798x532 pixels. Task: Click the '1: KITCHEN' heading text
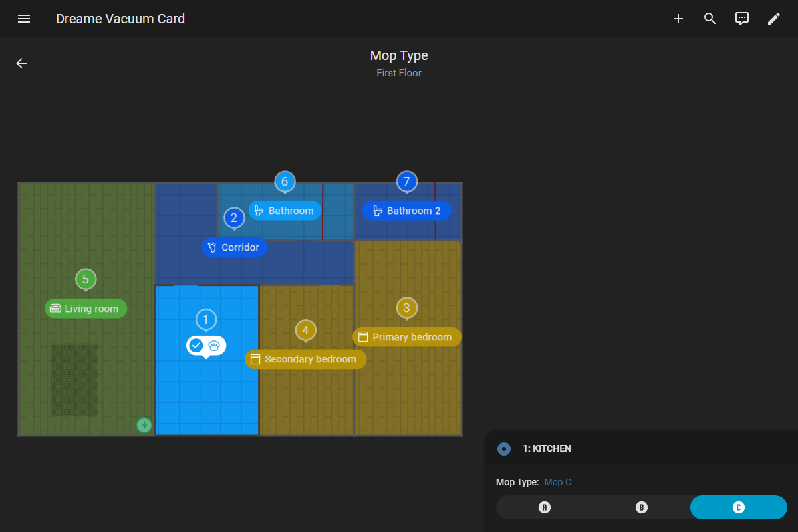[x=547, y=449]
